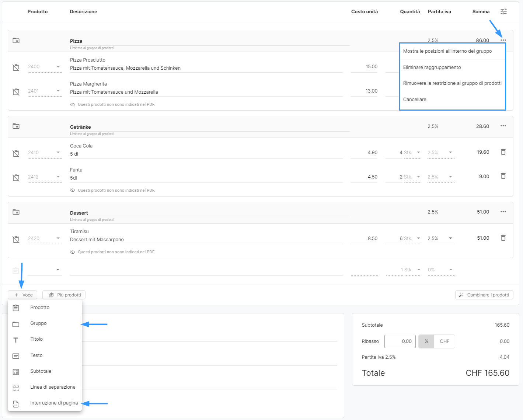Open the Tiramisu VAT rate dropdown
Image resolution: width=523 pixels, height=420 pixels.
450,239
